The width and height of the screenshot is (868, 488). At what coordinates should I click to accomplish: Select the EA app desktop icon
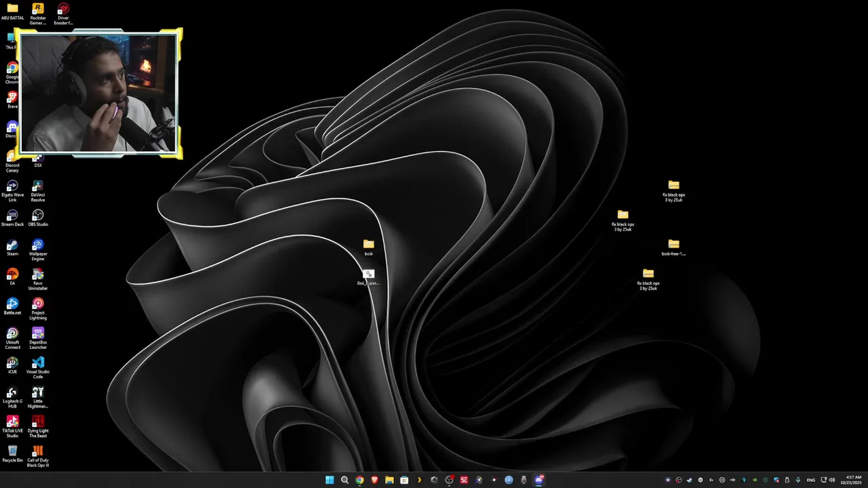pyautogui.click(x=12, y=277)
